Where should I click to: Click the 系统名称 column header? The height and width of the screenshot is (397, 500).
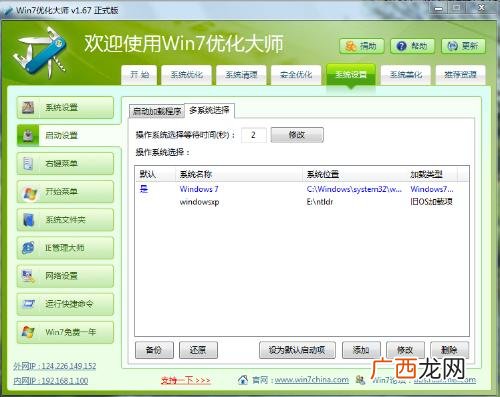point(239,174)
